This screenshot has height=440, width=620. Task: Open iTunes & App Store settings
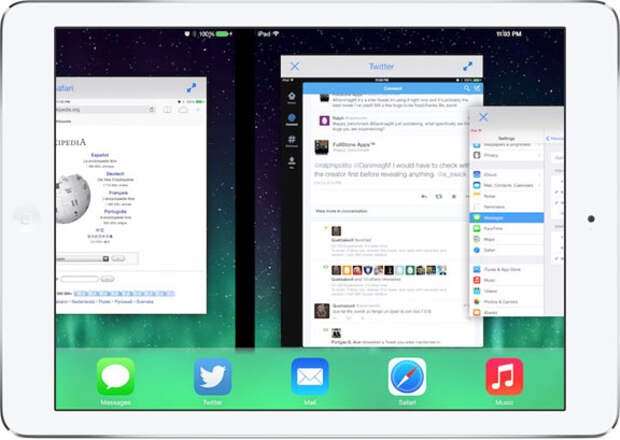point(507,269)
